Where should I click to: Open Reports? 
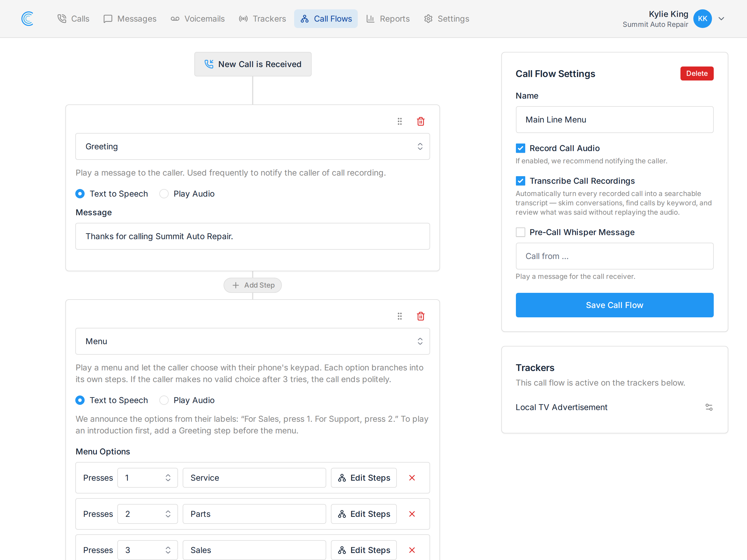388,19
